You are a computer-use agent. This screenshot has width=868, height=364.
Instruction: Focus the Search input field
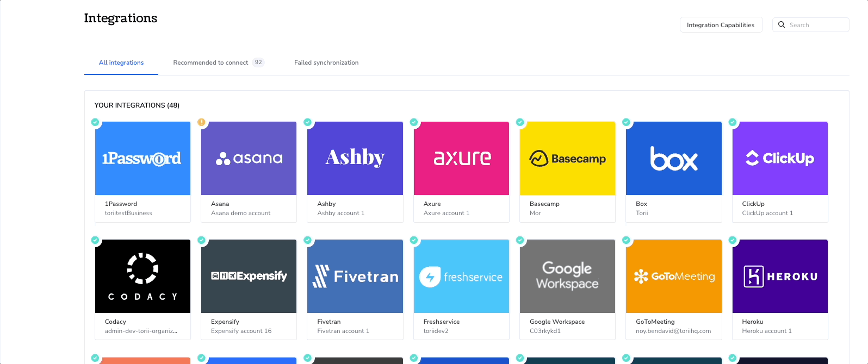pos(811,25)
